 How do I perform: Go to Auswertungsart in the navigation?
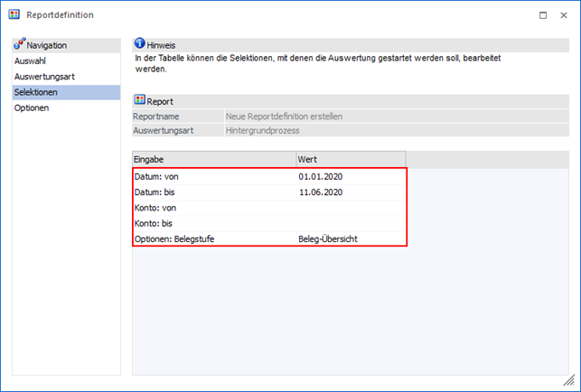click(44, 77)
